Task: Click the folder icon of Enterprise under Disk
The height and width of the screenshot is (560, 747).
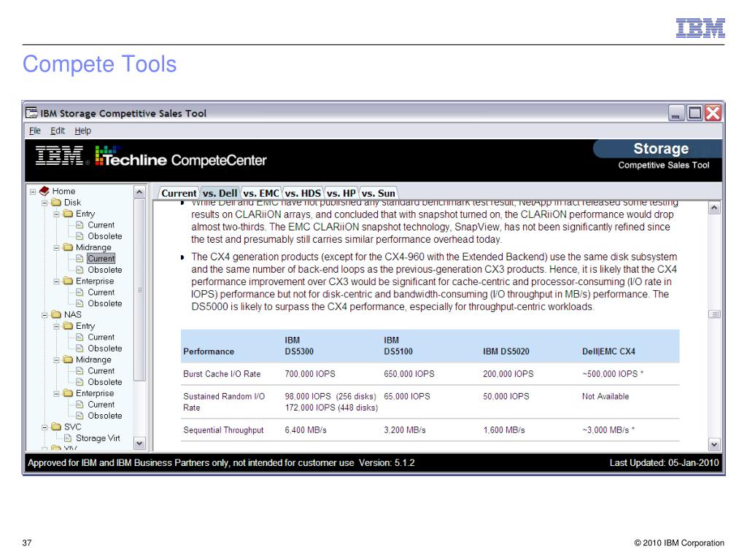Action: point(68,281)
